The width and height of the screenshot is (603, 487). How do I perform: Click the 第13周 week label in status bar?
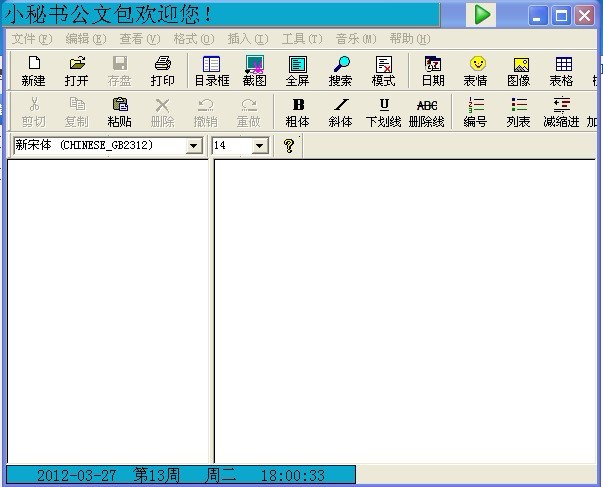(x=157, y=475)
